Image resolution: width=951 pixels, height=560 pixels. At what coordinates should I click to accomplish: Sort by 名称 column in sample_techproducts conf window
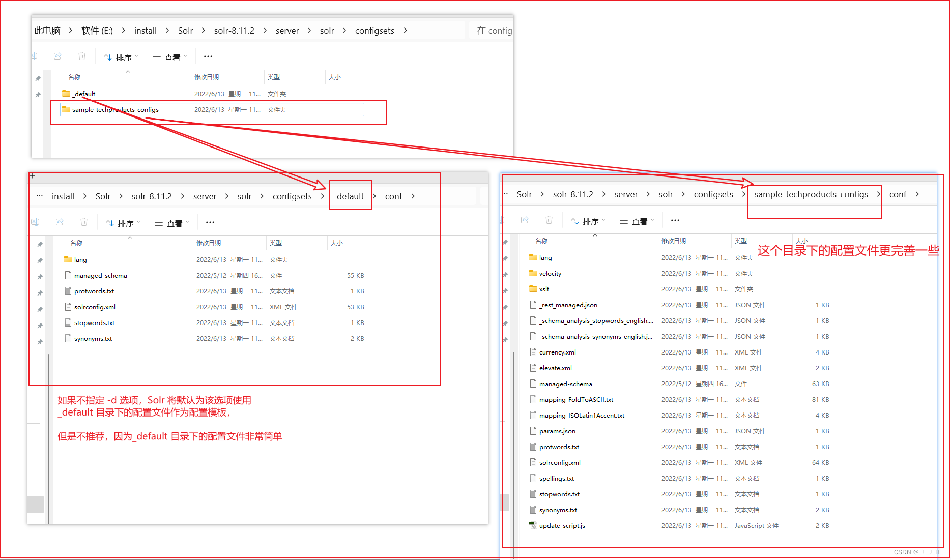541,241
